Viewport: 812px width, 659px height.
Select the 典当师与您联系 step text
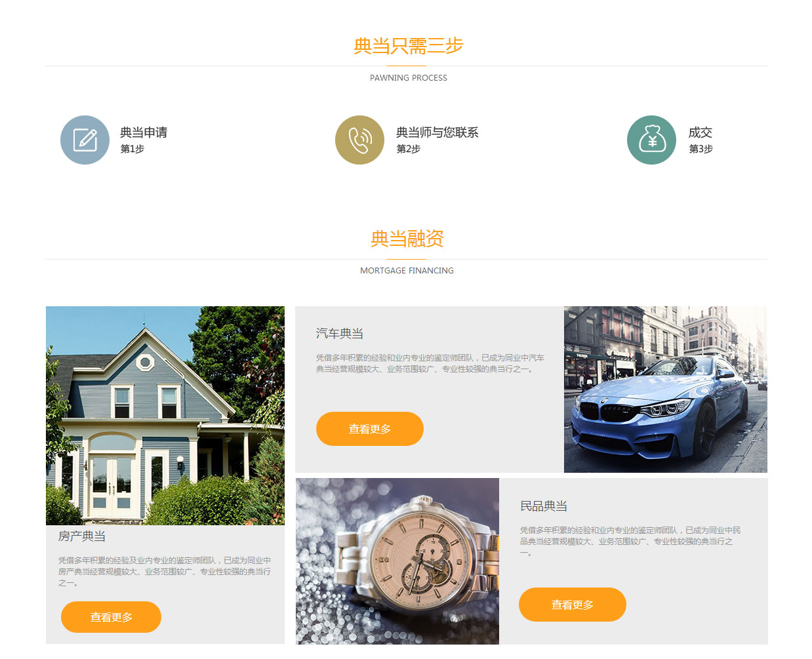coord(437,132)
